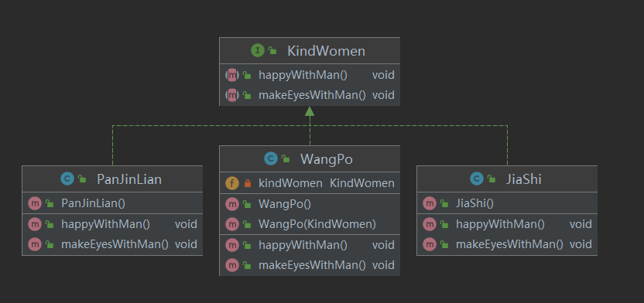This screenshot has width=644, height=303.
Task: Select the JiaShi() constructor name
Action: coord(474,203)
